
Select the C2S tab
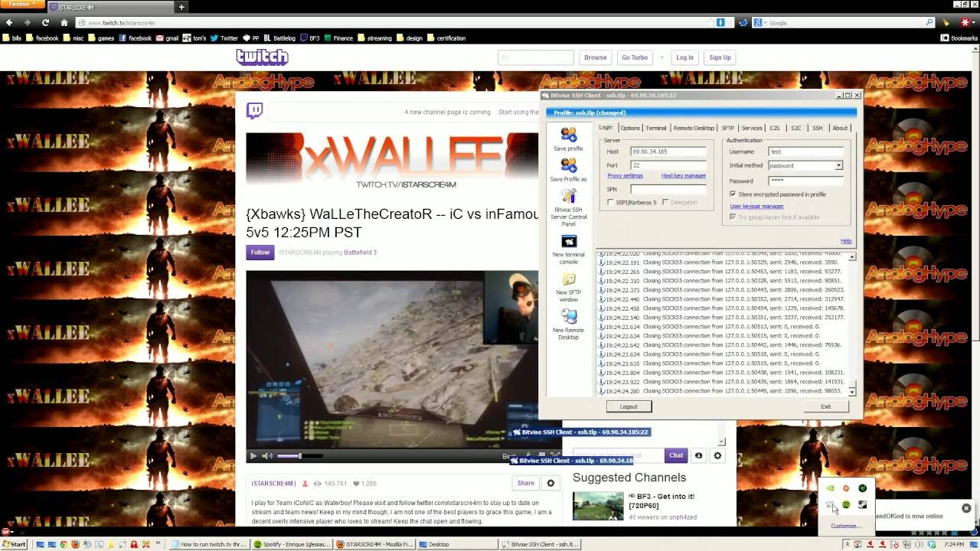pos(775,128)
